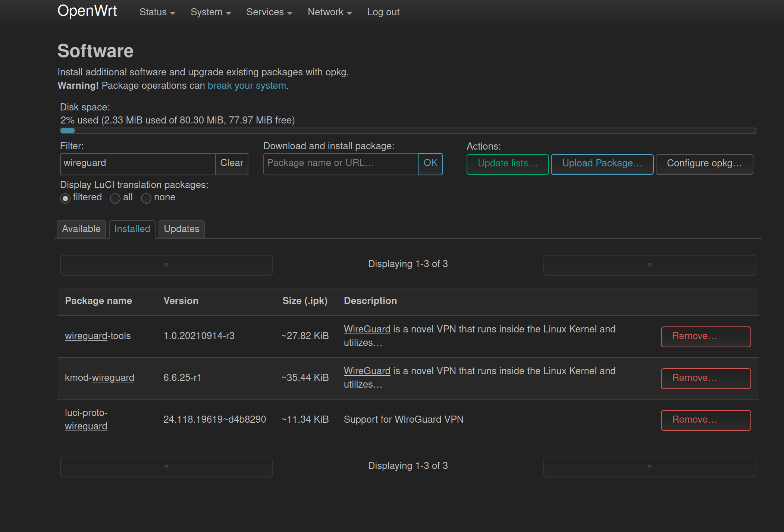Open Configure opkg settings

[704, 165]
